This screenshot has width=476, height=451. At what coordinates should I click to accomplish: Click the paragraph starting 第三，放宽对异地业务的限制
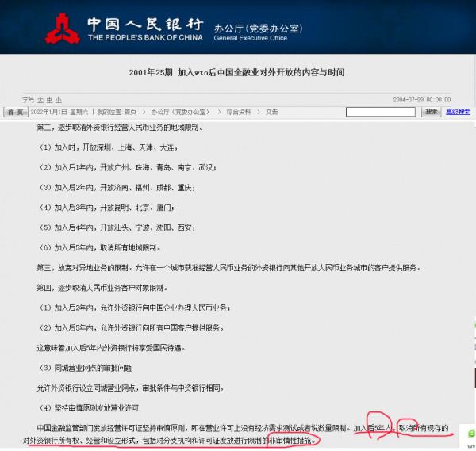[229, 268]
